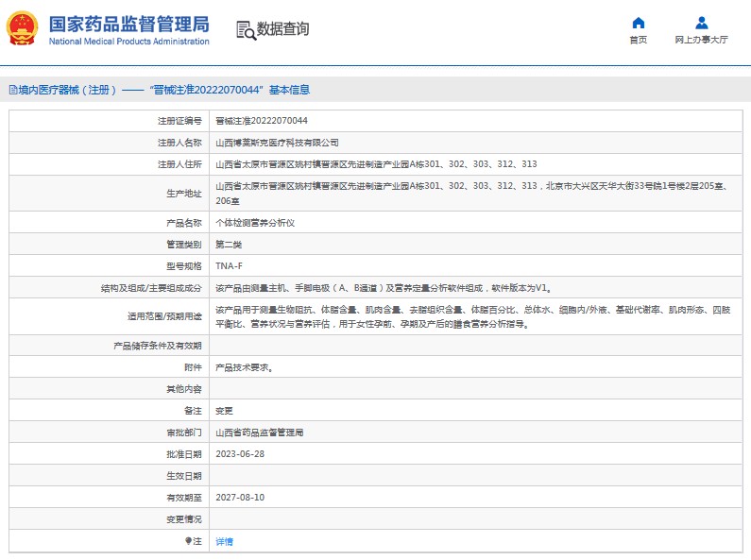
Task: Click the lightbulb icon beside 注
Action: (x=188, y=541)
